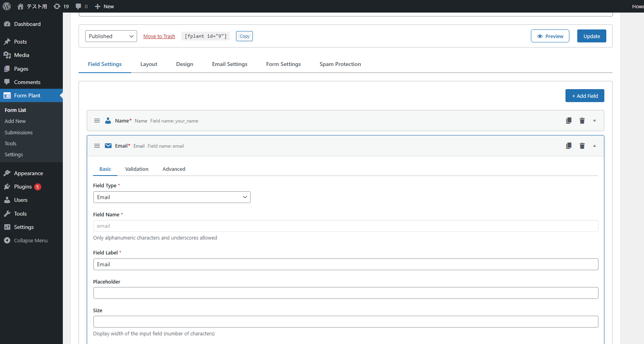Open the Published status dropdown
644x344 pixels.
click(111, 36)
